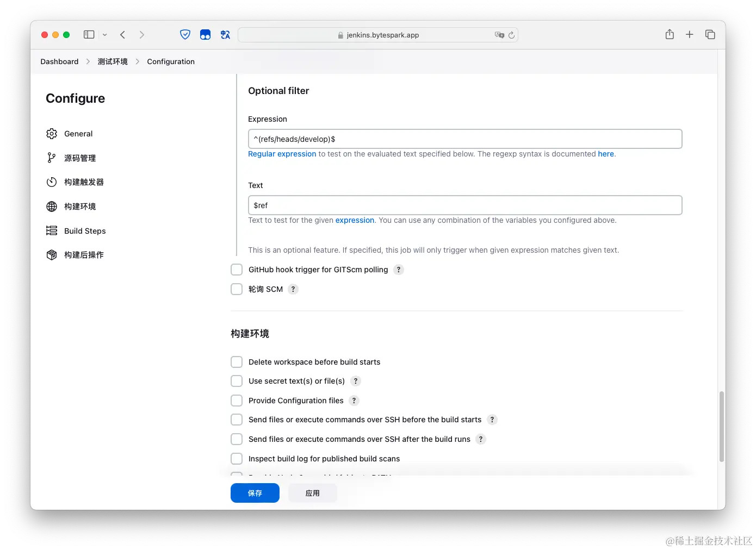Image resolution: width=756 pixels, height=550 pixels.
Task: Expand the 测试环境 breadcrumb chevron
Action: pos(138,61)
